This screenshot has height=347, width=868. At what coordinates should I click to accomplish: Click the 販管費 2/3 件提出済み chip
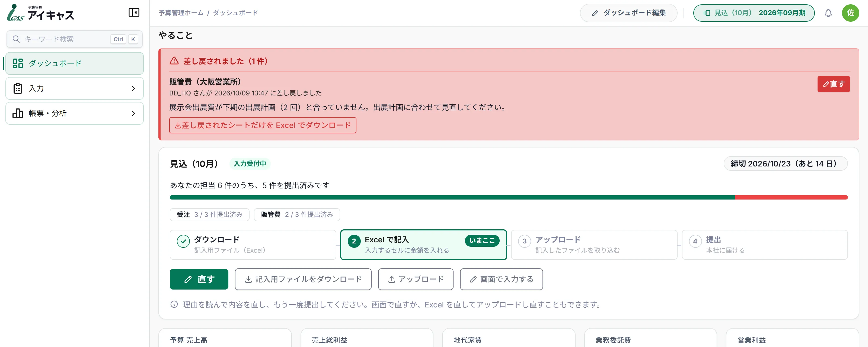[x=297, y=215]
